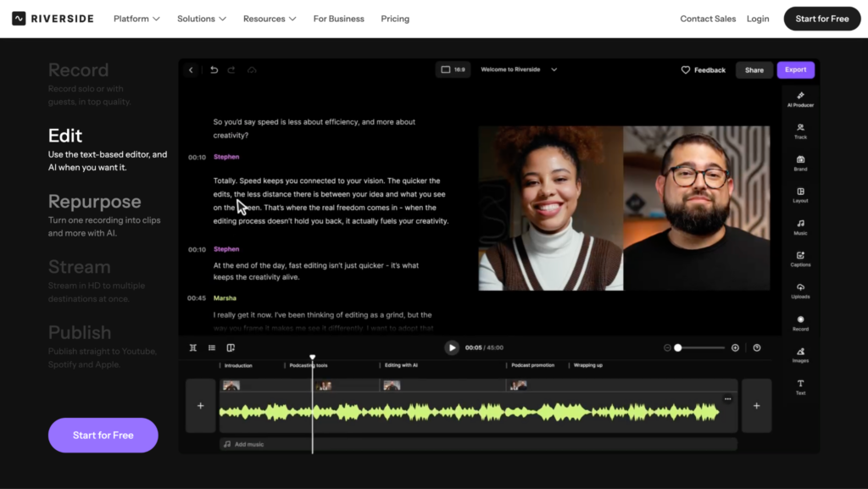Expand the Platform menu dropdown
Image resolution: width=868 pixels, height=489 pixels.
[x=136, y=19]
